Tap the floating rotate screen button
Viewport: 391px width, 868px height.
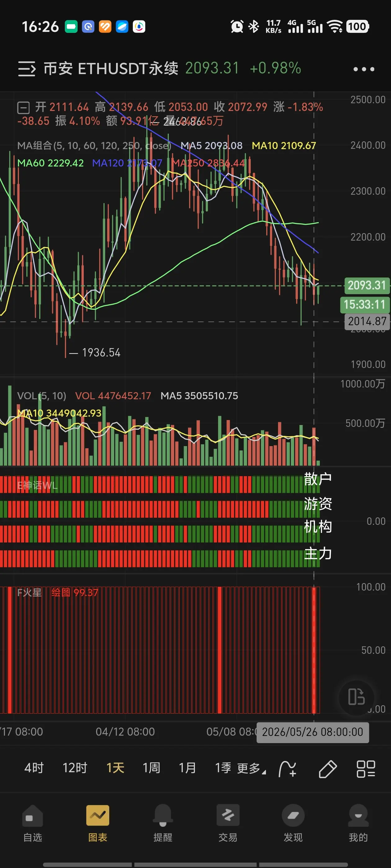[357, 697]
